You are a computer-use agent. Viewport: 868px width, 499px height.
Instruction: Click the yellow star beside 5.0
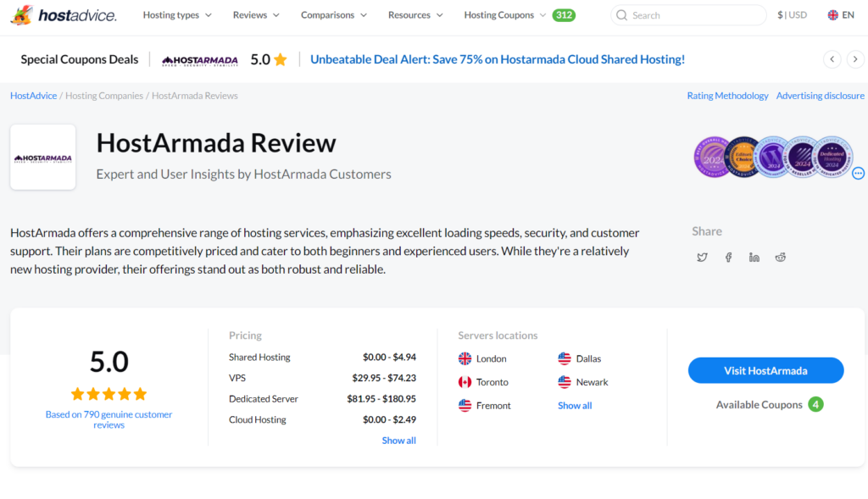[281, 59]
